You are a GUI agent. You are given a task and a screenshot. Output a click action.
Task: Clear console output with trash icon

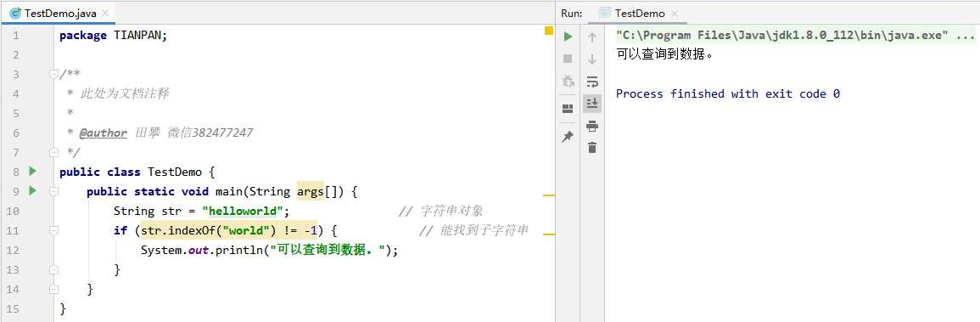(x=592, y=148)
